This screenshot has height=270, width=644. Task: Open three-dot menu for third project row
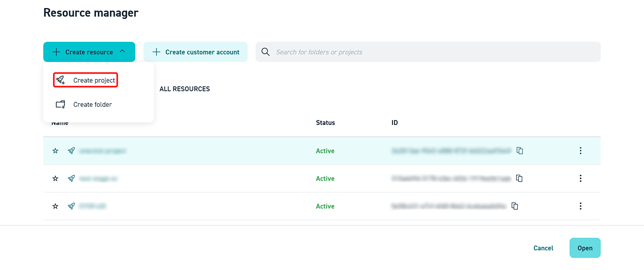[580, 206]
